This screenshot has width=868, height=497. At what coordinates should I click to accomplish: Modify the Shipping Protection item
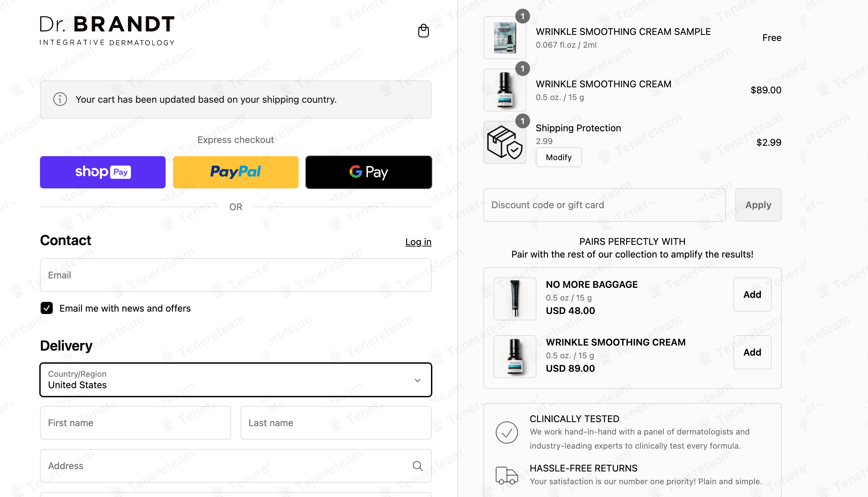pos(559,157)
